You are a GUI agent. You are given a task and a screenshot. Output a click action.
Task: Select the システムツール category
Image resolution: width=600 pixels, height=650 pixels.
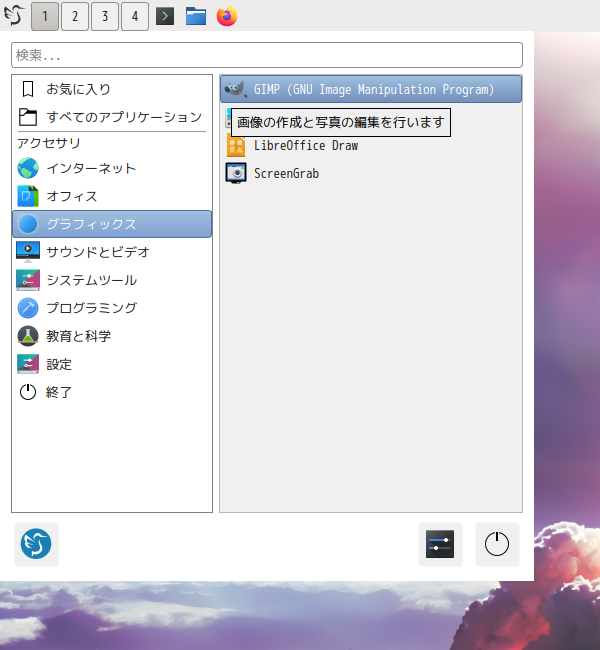(x=112, y=280)
